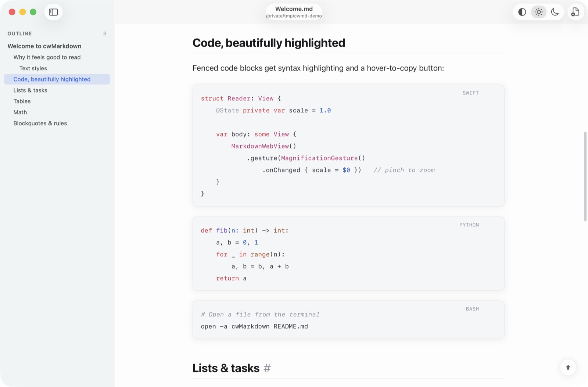Click scroll-to-top arrow button
Image resolution: width=588 pixels, height=387 pixels.
[x=568, y=367]
